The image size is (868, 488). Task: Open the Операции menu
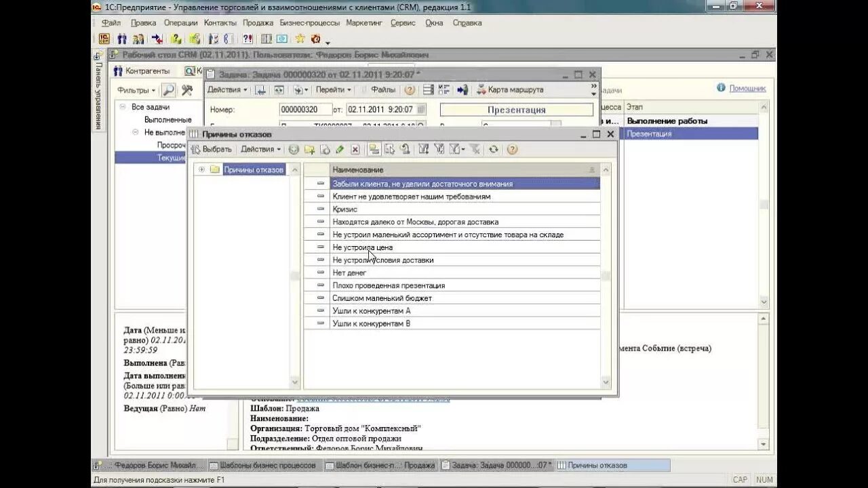(180, 22)
